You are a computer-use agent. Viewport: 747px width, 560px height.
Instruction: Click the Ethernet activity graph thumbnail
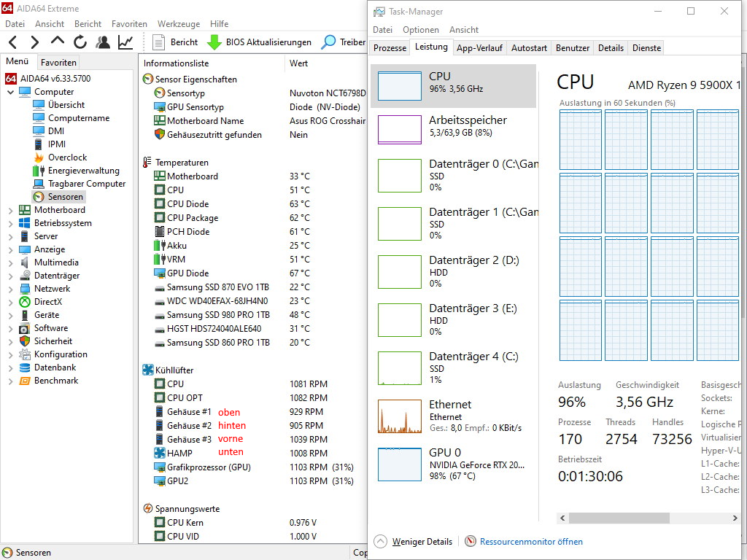point(400,416)
